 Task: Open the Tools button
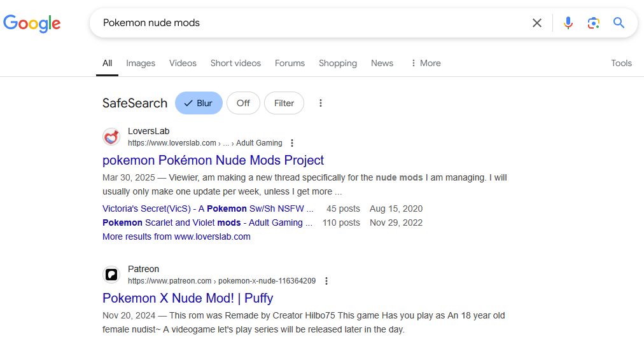621,63
